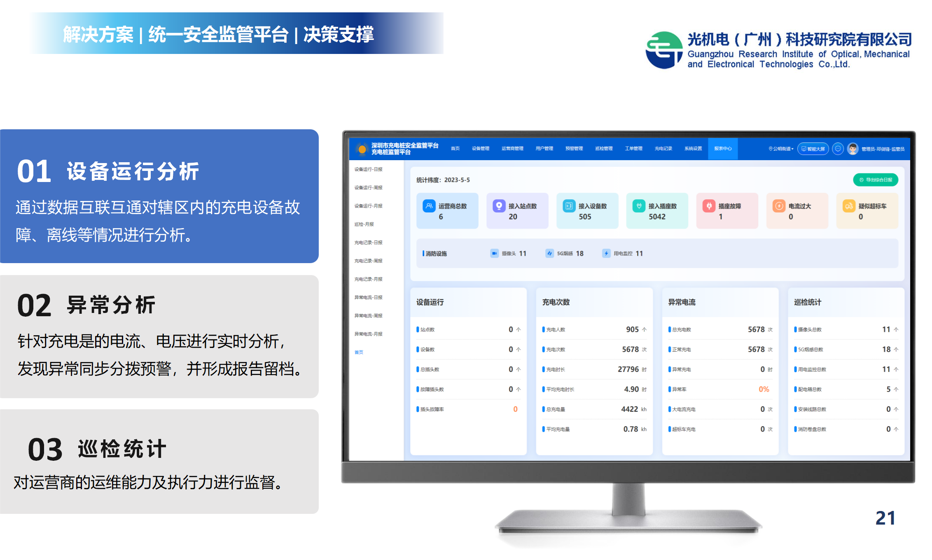Viewport: 932px width, 560px height.
Task: Click the administrator avatar picture
Action: click(x=853, y=149)
